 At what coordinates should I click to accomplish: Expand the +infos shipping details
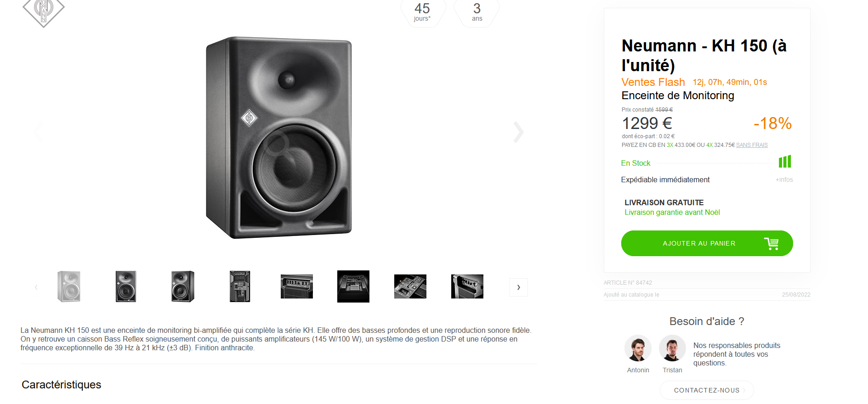coord(784,180)
